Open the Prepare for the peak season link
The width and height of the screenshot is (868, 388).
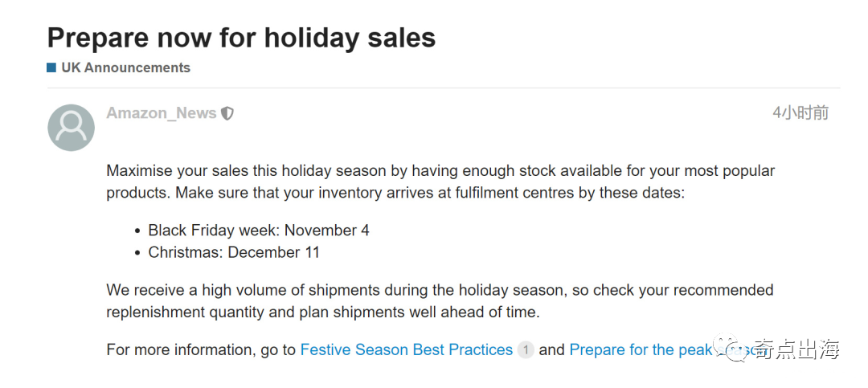click(x=666, y=349)
